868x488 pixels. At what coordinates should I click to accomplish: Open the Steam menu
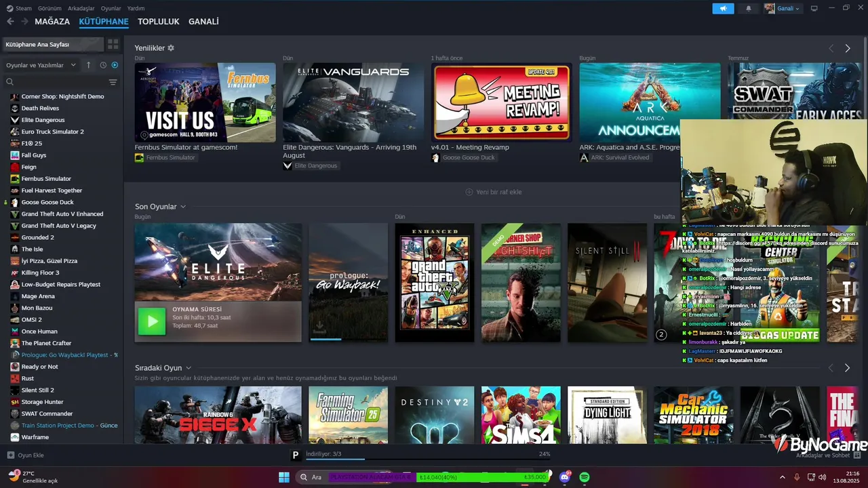(x=19, y=8)
